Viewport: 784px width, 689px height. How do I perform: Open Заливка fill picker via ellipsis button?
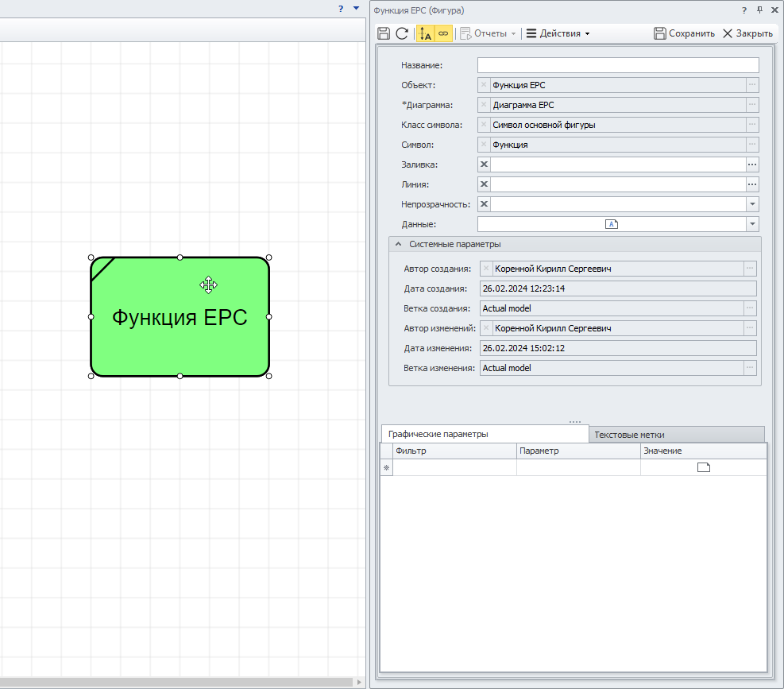pos(752,165)
